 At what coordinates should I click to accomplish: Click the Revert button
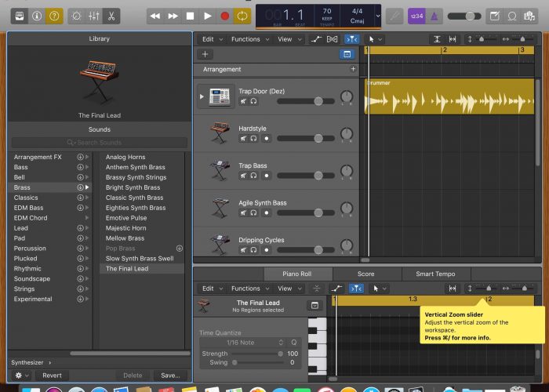point(52,376)
